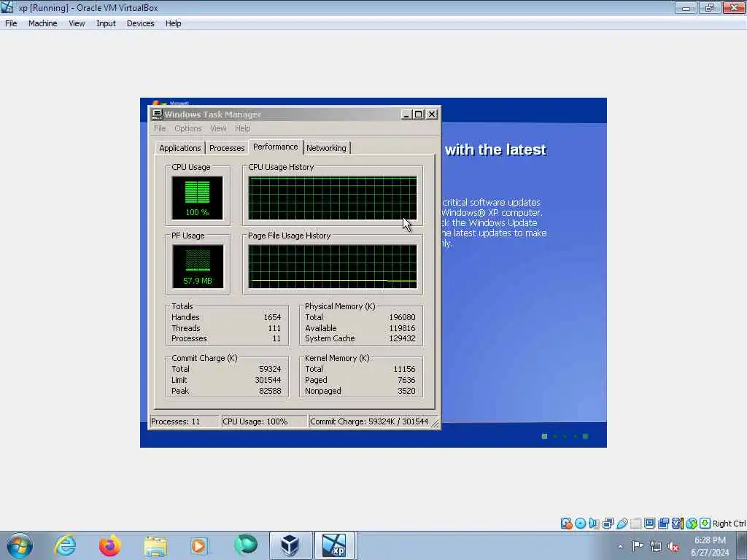Click the mouse integration indicator icon
Screen dimensions: 747x560
692,524
